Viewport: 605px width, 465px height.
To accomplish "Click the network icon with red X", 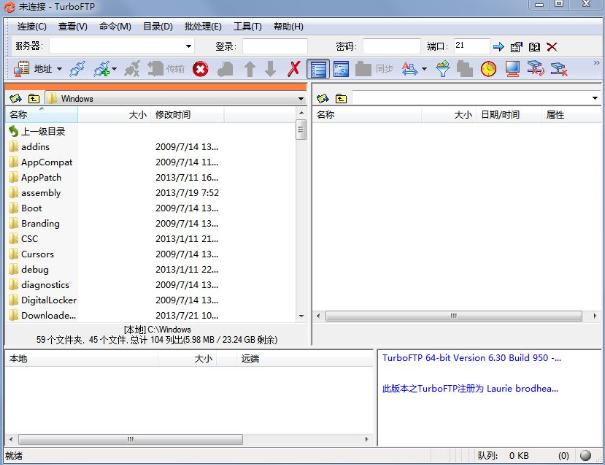I will click(559, 69).
